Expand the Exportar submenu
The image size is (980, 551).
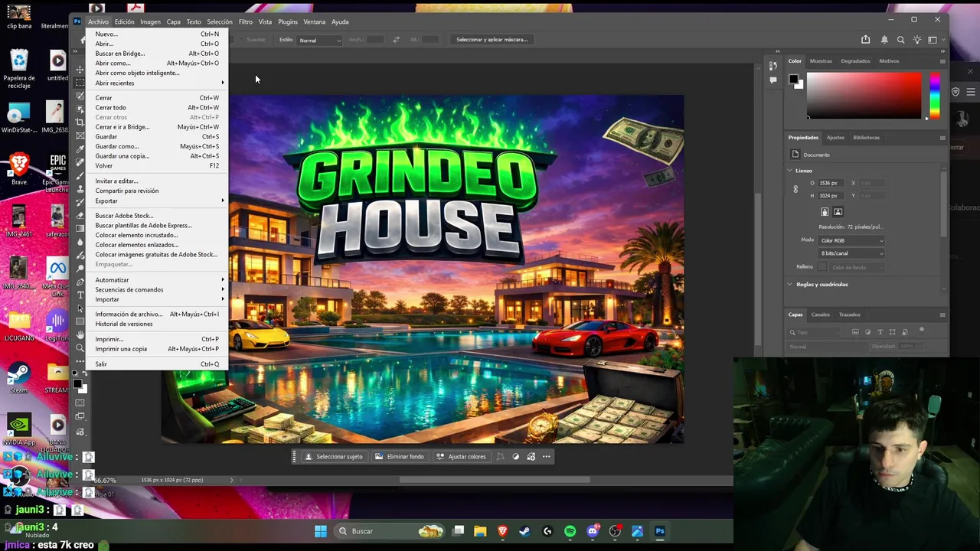(x=159, y=201)
